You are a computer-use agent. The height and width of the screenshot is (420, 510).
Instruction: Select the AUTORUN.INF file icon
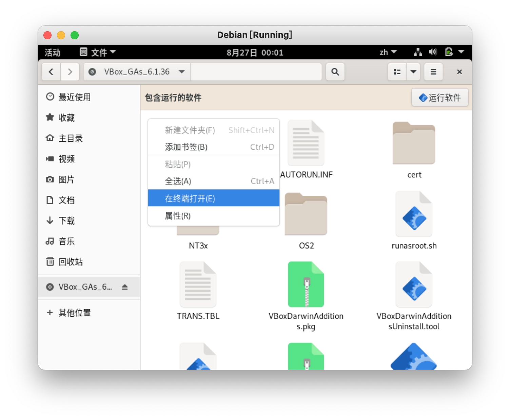pyautogui.click(x=306, y=143)
